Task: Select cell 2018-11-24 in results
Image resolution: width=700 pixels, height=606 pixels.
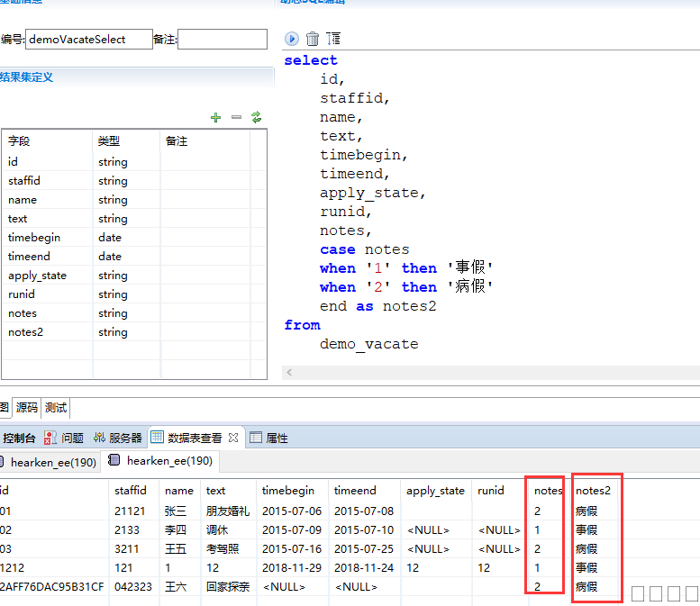Action: (x=364, y=567)
